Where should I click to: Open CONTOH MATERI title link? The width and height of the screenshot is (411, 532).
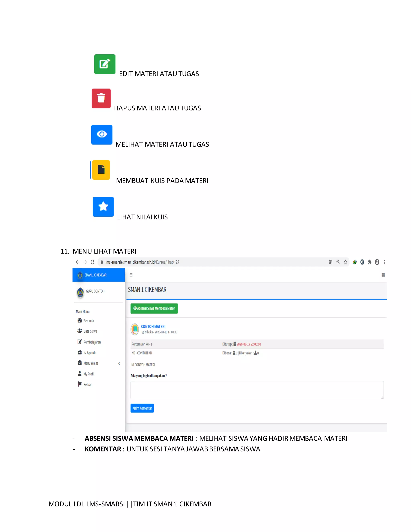[153, 326]
